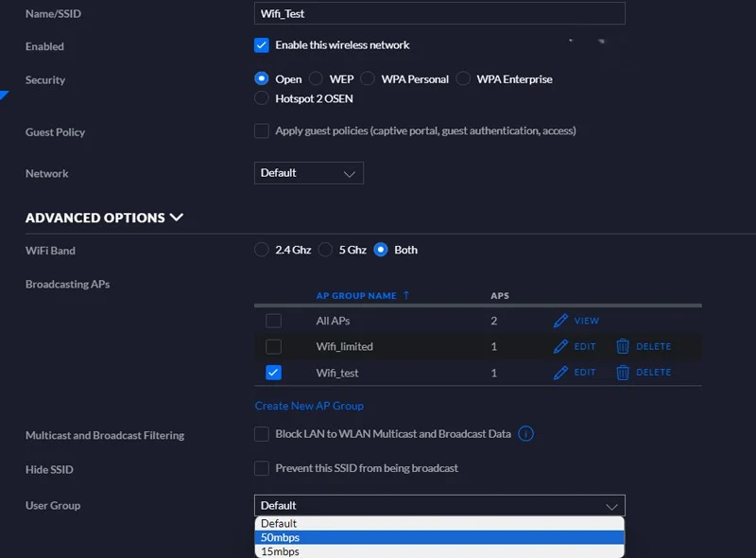Click DELETE label for Wifi_limited
756x558 pixels.
(653, 346)
